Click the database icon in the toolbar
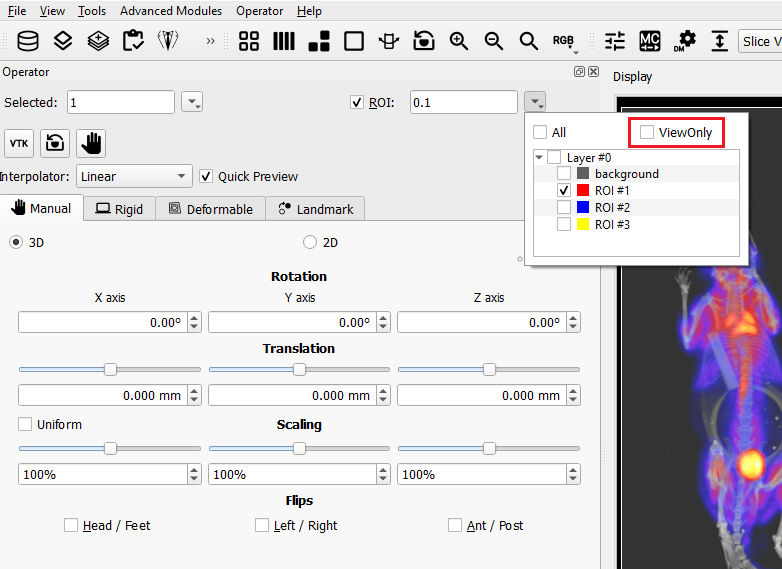 (x=29, y=41)
